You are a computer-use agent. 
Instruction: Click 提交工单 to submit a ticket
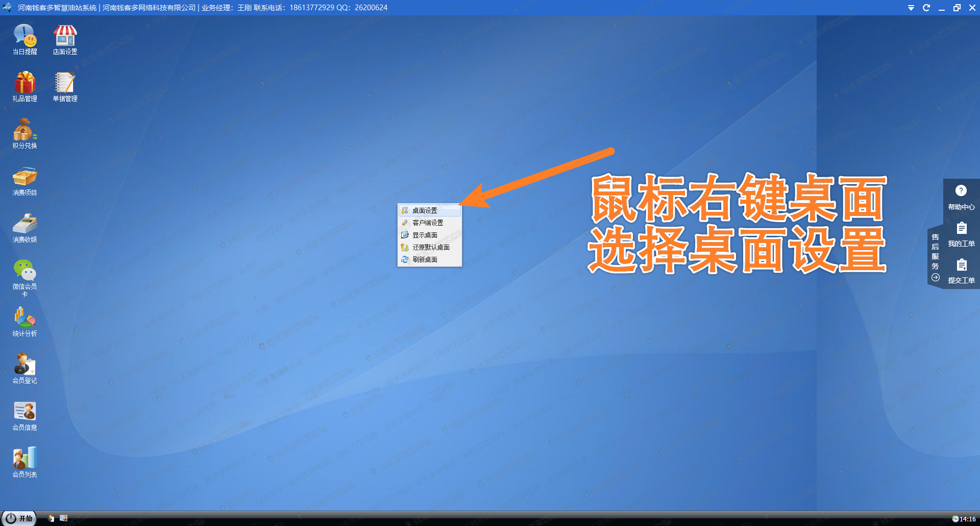point(961,271)
